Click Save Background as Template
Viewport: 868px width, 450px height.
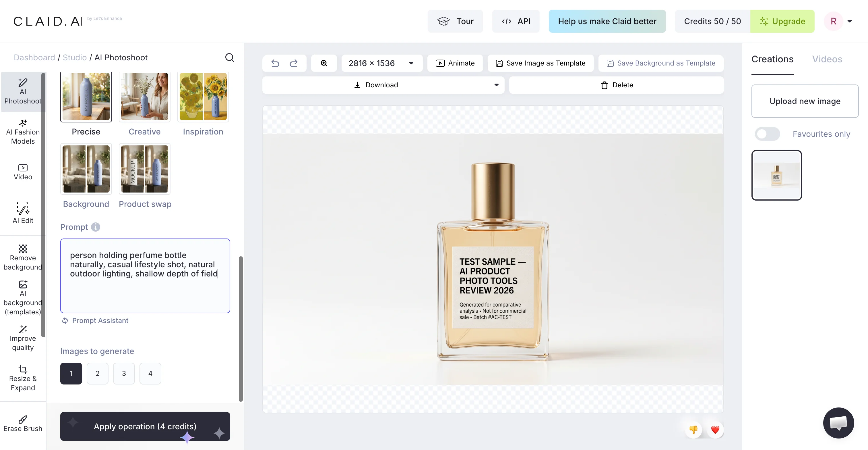pos(661,63)
